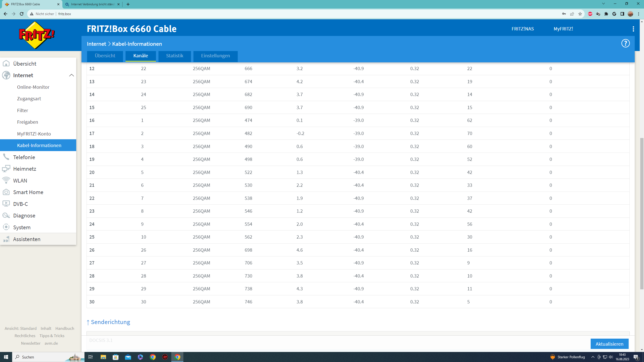Click the Telefonie phone icon

click(6, 157)
